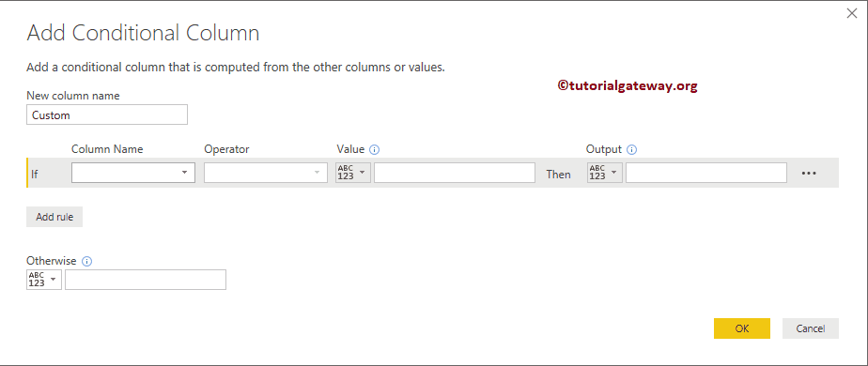The image size is (868, 366).
Task: Focus the New column name field
Action: pyautogui.click(x=107, y=115)
